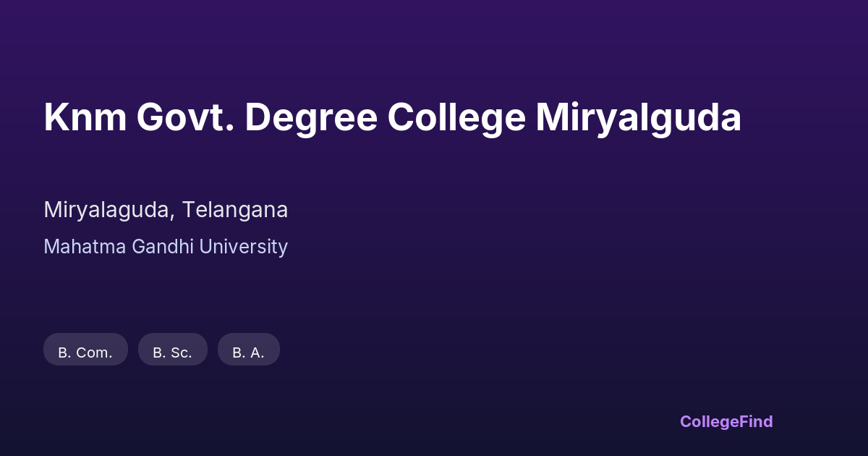Viewport: 868px width, 456px height.
Task: Click "Telangana" in the location line
Action: point(234,210)
